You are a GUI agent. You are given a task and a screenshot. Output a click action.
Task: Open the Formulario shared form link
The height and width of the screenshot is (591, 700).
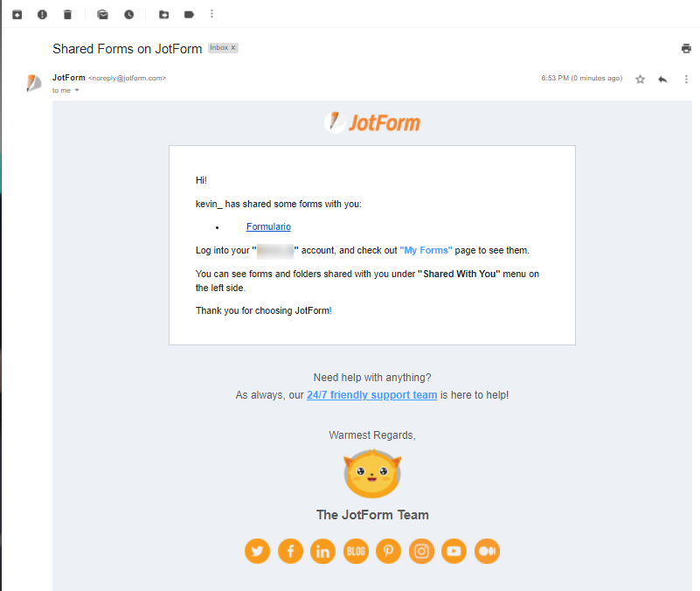tap(268, 227)
